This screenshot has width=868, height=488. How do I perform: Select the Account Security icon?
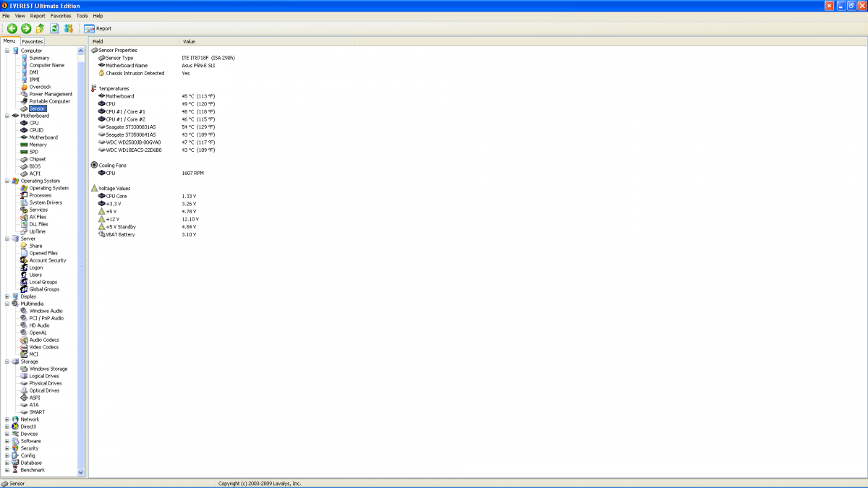coord(24,260)
